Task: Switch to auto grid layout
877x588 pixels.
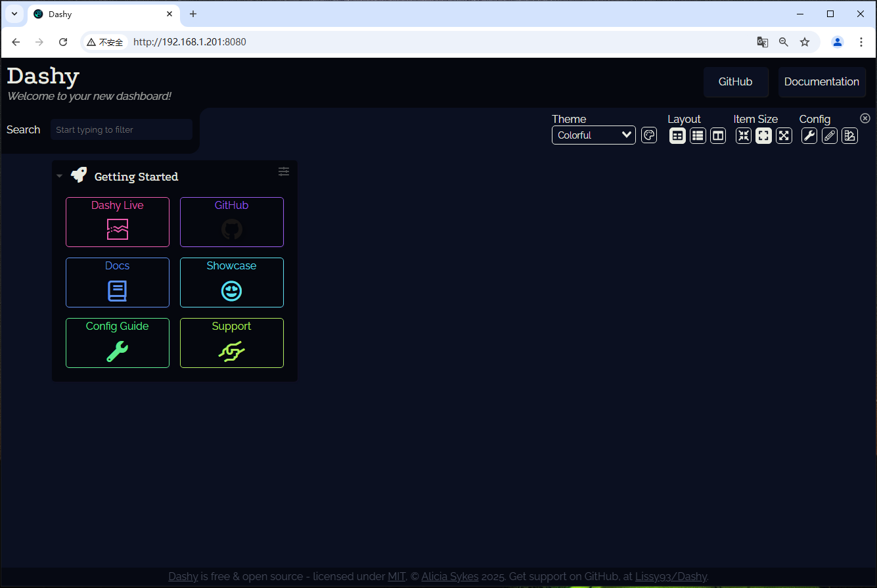Action: [677, 135]
